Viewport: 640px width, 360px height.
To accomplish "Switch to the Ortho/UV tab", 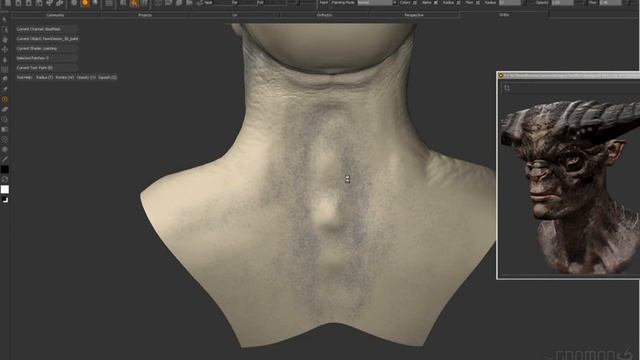I will (x=324, y=15).
